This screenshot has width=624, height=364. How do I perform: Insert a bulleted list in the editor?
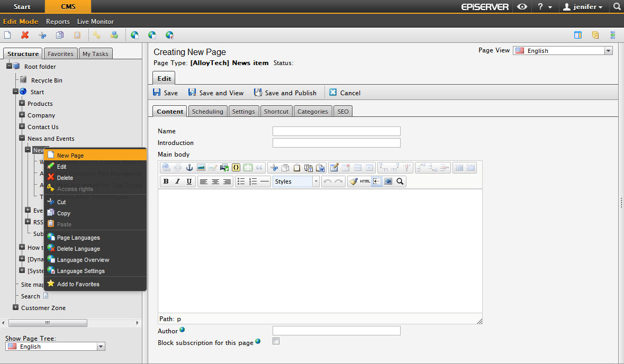tap(241, 181)
